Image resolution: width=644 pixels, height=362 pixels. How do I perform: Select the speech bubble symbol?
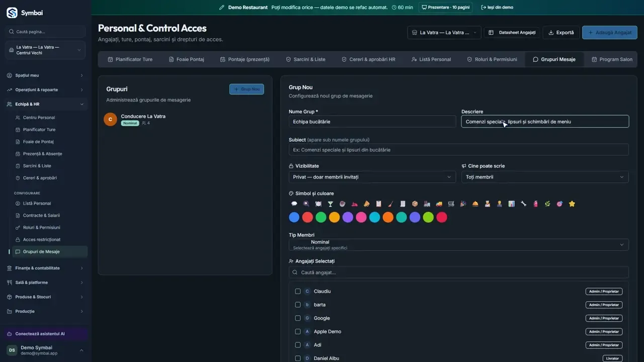(294, 204)
